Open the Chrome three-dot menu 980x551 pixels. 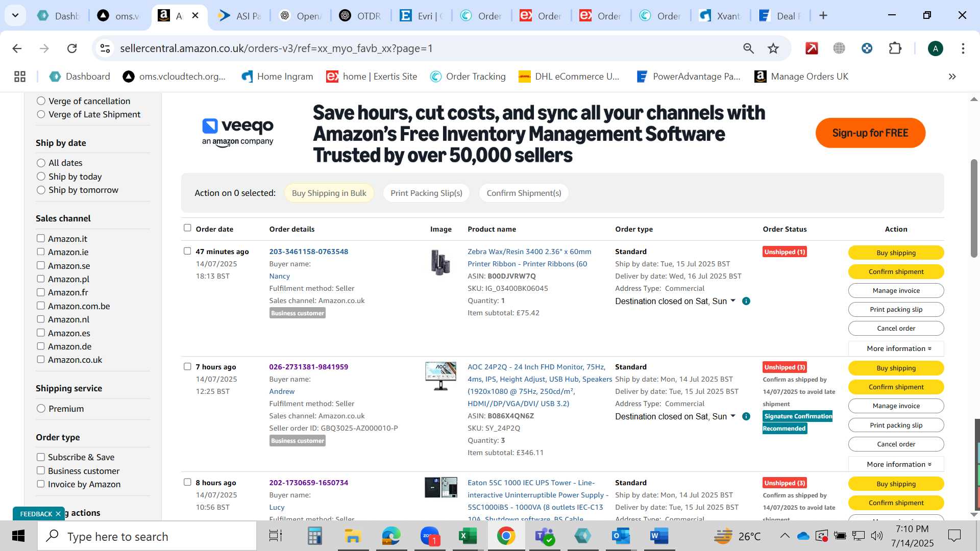click(963, 48)
